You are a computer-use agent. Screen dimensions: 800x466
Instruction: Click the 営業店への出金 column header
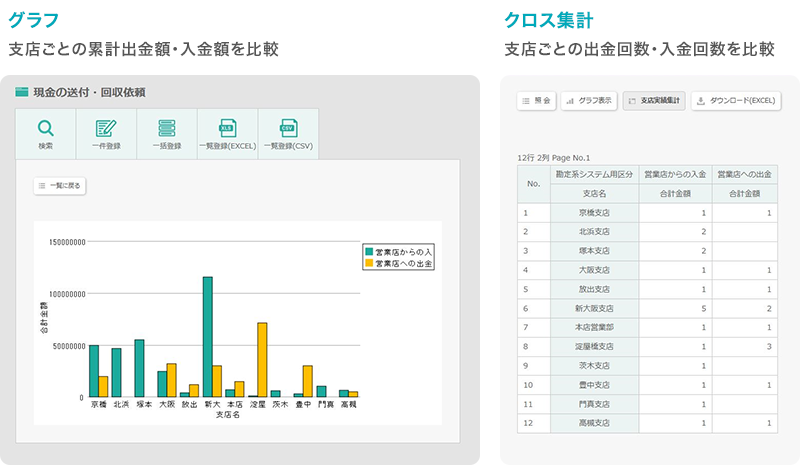click(747, 175)
